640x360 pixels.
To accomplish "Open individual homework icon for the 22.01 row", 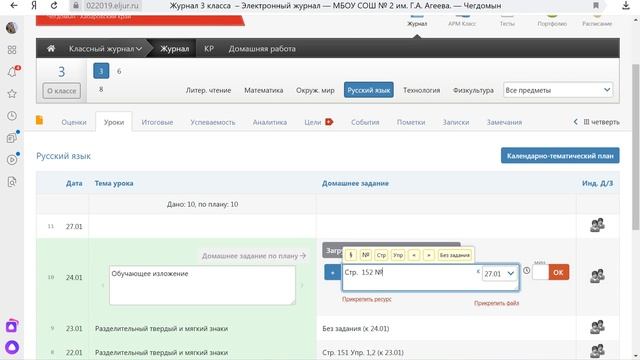I will click(x=597, y=351).
